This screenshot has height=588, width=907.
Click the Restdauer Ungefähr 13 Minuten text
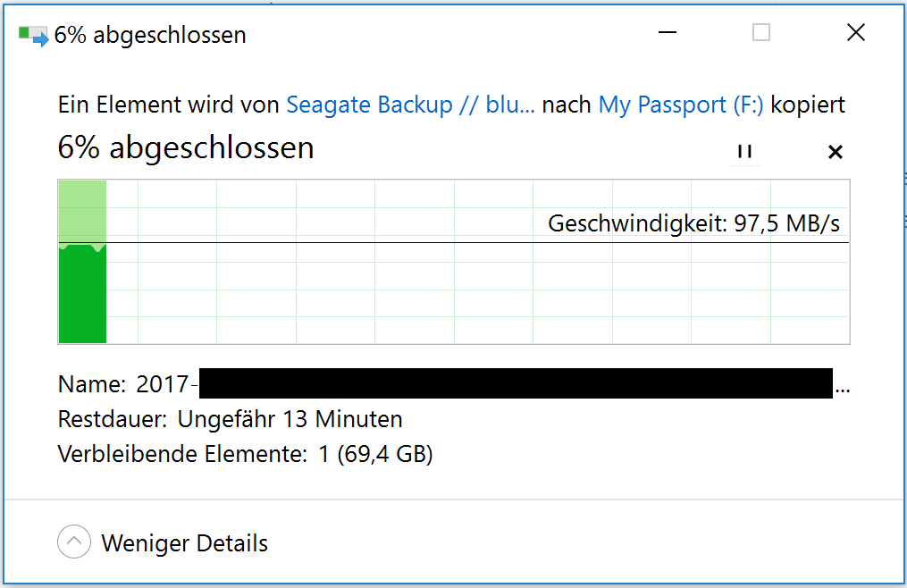[231, 419]
